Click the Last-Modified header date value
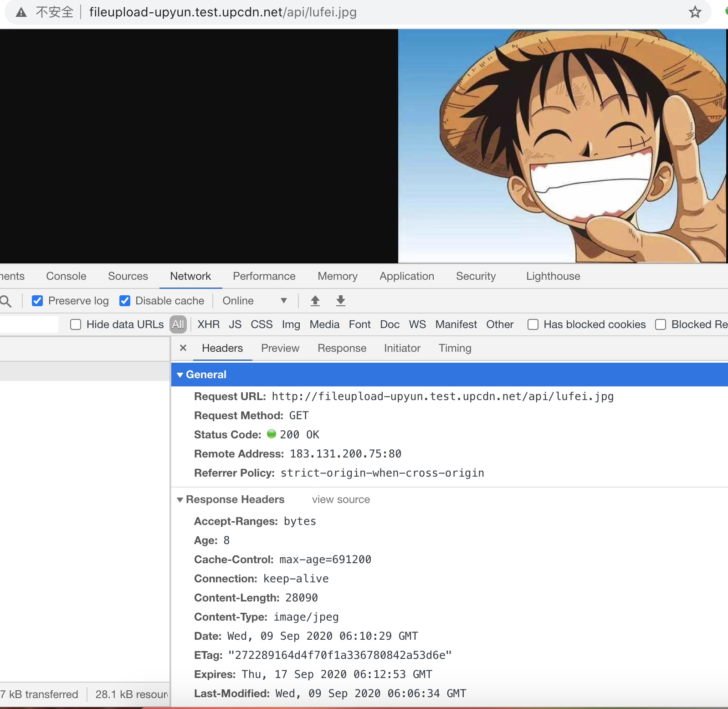Viewport: 728px width, 709px height. point(371,694)
